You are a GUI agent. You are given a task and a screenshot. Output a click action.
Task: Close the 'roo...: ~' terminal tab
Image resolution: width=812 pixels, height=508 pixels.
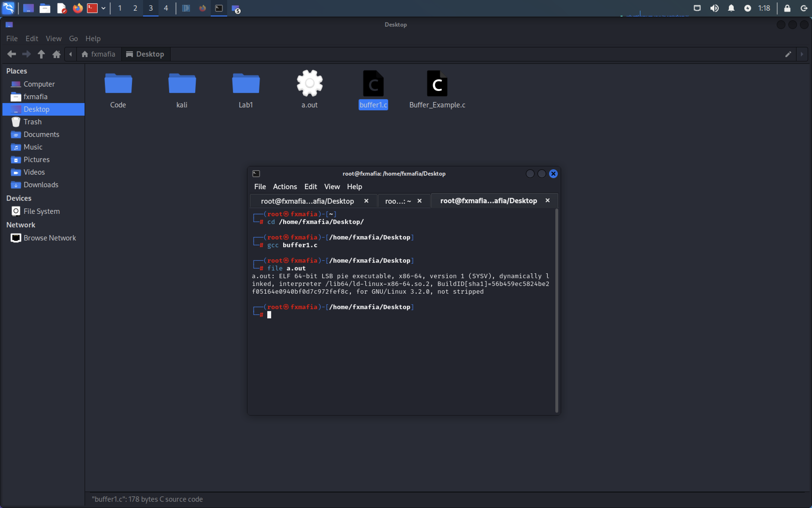coord(420,201)
